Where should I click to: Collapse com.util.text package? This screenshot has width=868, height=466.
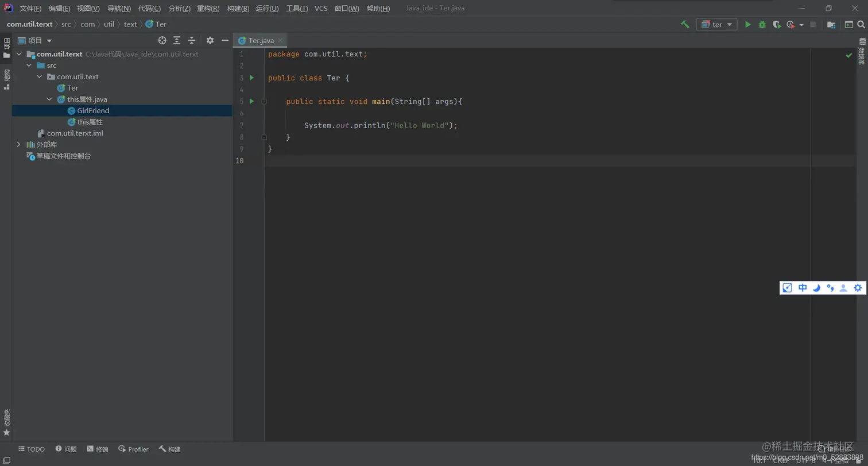tap(39, 77)
